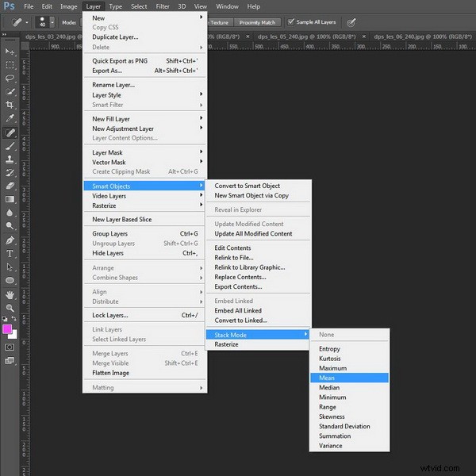476x476 pixels.
Task: Select the Move tool
Action: tap(10, 52)
